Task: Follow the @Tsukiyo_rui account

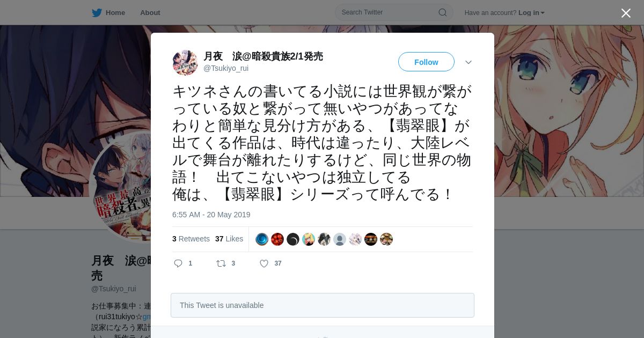Action: (x=426, y=62)
